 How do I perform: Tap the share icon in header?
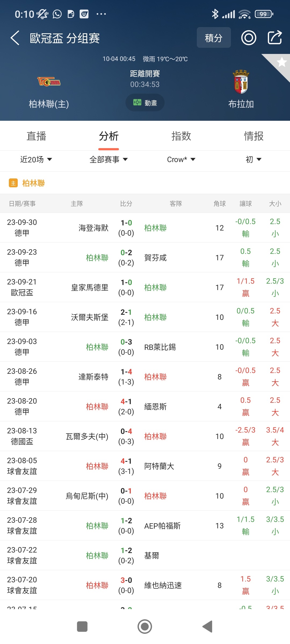(x=275, y=38)
